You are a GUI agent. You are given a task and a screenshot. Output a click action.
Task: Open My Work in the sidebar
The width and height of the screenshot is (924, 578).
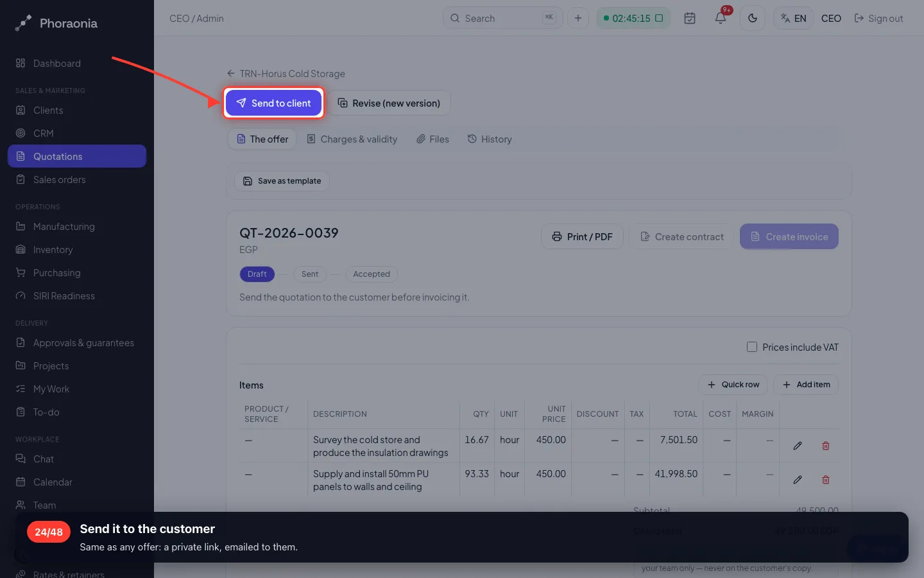(77, 389)
